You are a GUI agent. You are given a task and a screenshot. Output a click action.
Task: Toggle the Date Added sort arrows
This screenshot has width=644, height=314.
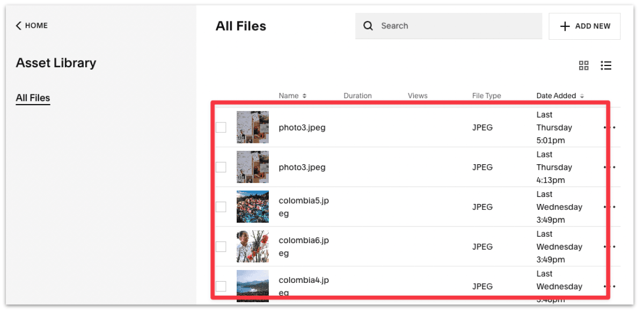pyautogui.click(x=581, y=96)
